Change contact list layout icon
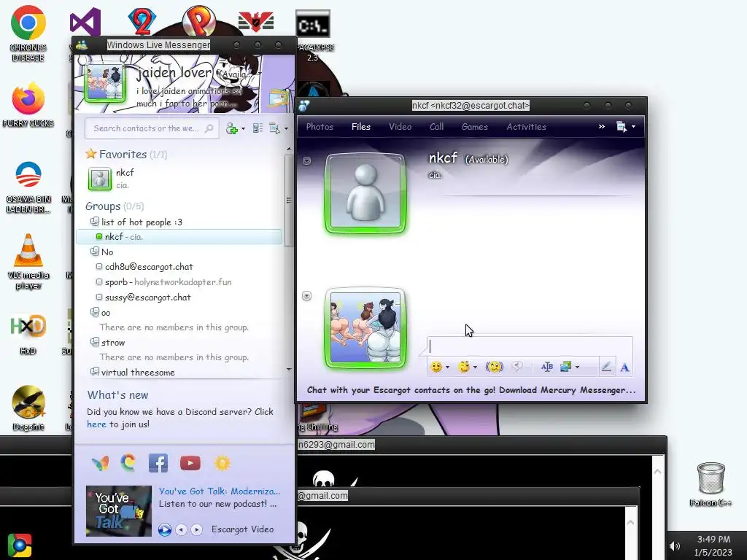Screen dimensions: 747x560 point(258,128)
